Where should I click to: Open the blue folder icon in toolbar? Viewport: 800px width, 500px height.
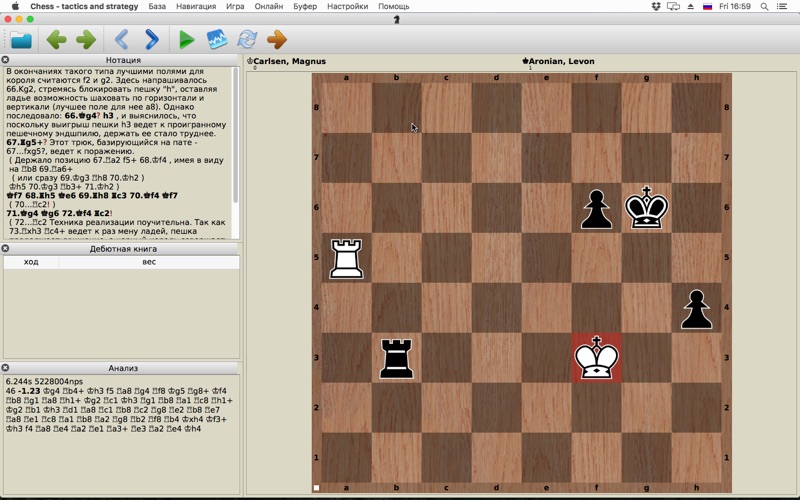21,40
